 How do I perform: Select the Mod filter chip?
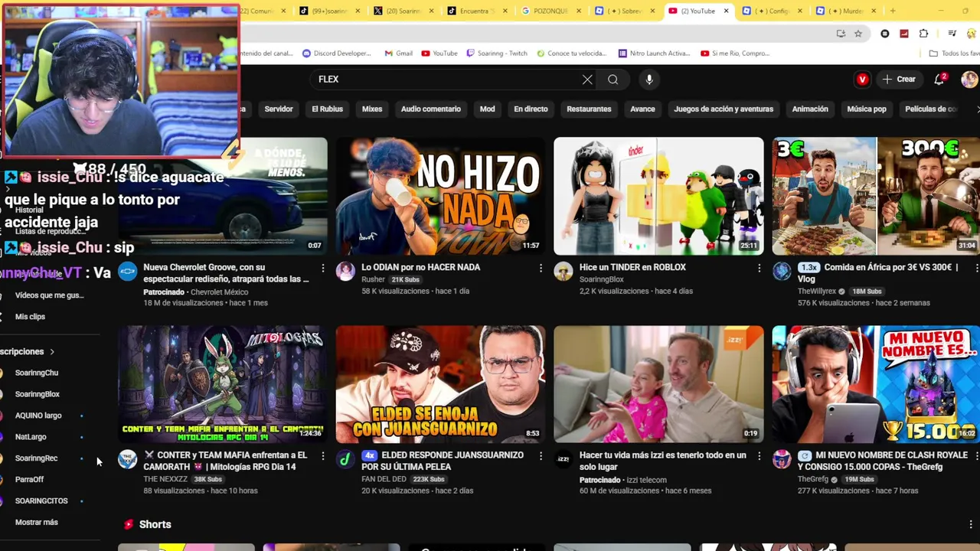click(x=487, y=109)
